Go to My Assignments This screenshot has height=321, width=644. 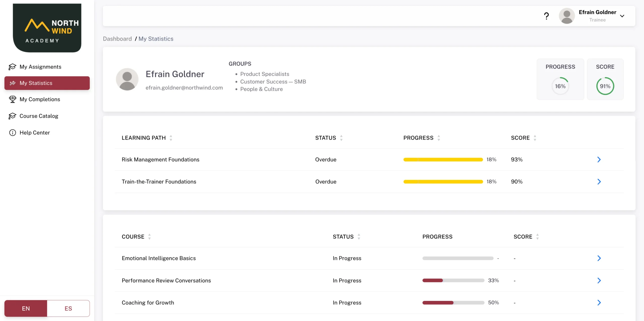pyautogui.click(x=47, y=67)
